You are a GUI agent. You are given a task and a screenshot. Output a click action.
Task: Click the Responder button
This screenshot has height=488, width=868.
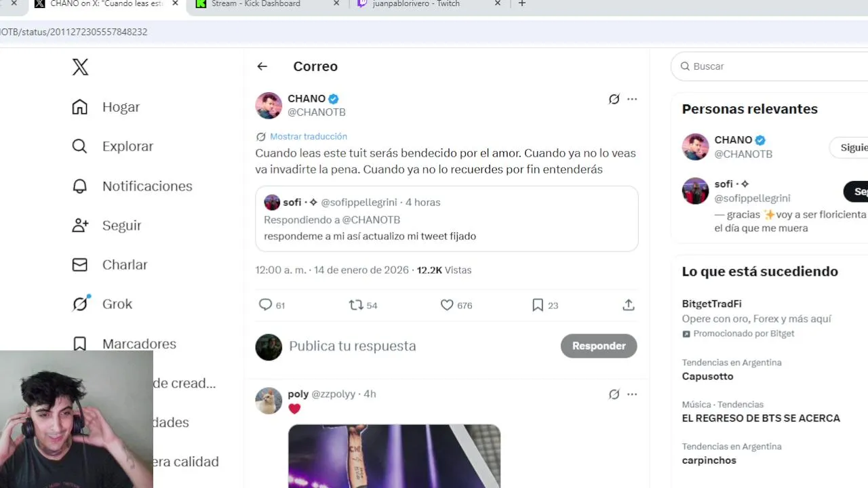click(599, 346)
